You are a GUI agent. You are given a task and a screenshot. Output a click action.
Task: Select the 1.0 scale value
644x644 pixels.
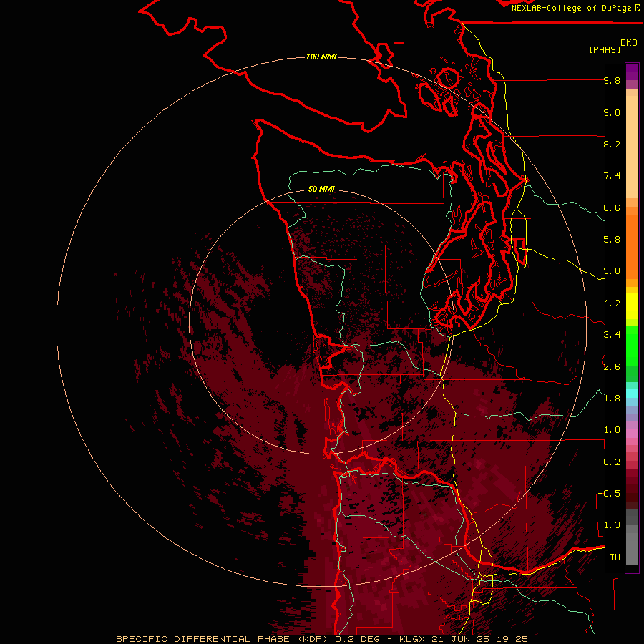coord(612,430)
